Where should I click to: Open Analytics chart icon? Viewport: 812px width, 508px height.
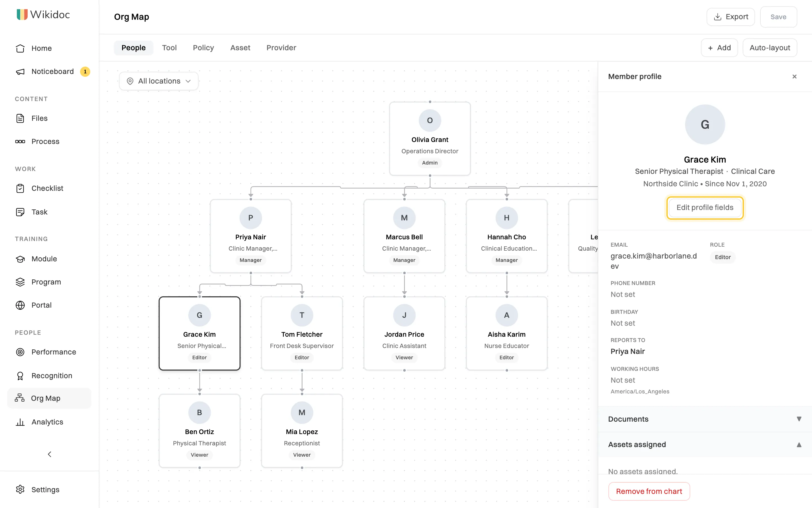(20, 422)
